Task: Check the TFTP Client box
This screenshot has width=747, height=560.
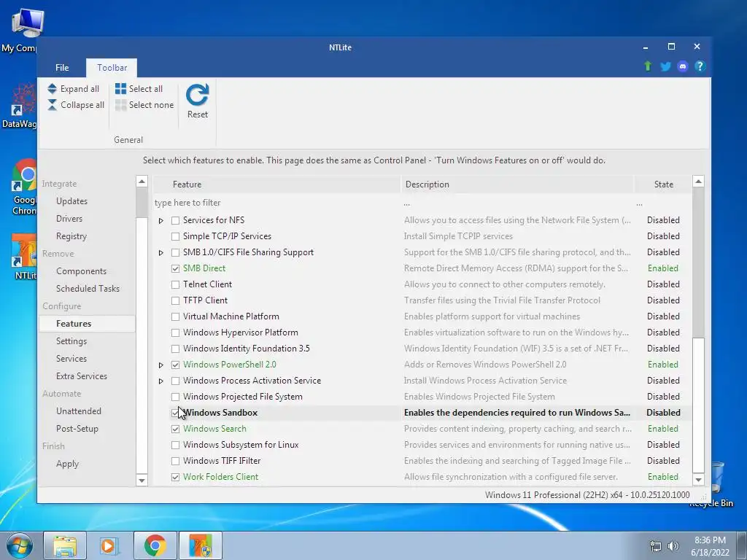Action: (175, 301)
